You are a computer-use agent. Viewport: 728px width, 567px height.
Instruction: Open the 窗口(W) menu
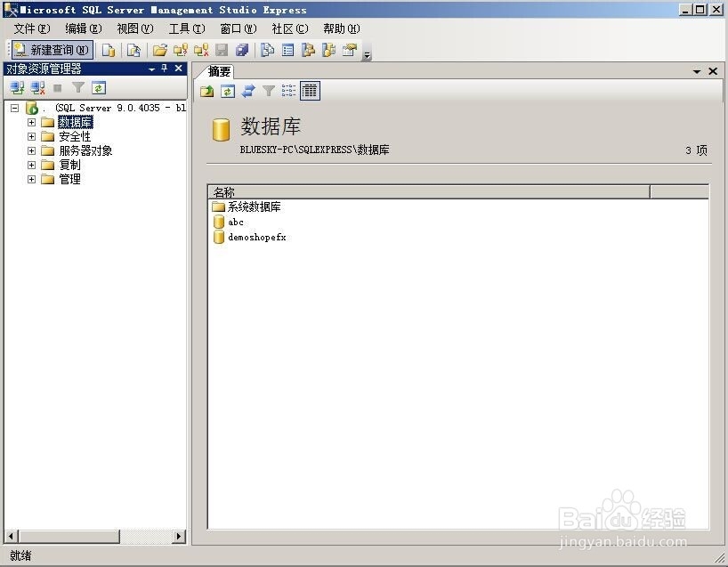pyautogui.click(x=238, y=28)
